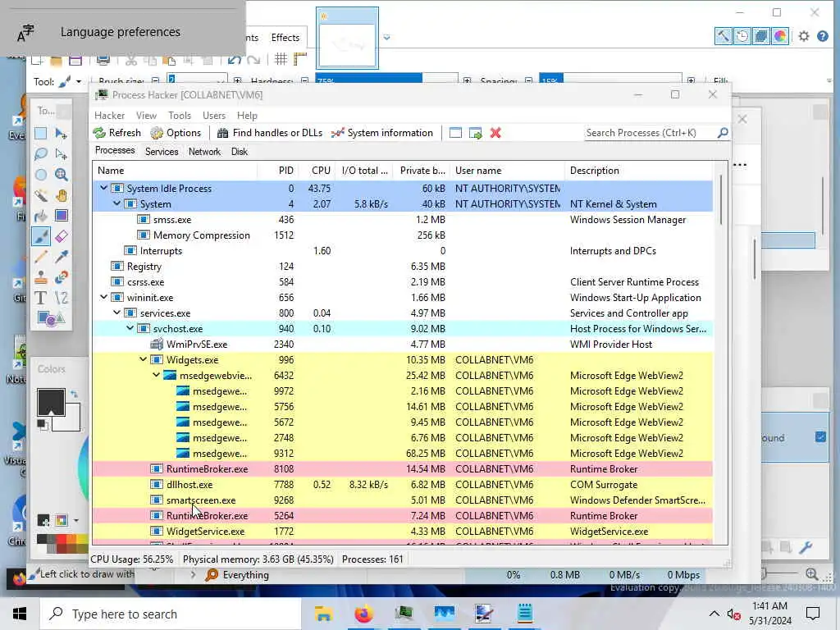Open the Hacker menu

tap(109, 115)
